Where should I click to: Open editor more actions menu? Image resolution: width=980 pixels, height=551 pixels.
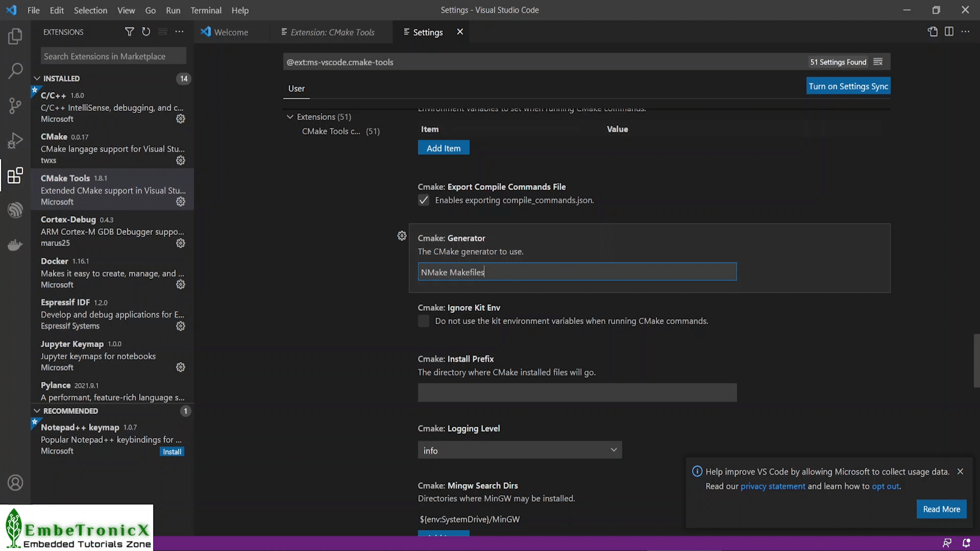(x=965, y=32)
